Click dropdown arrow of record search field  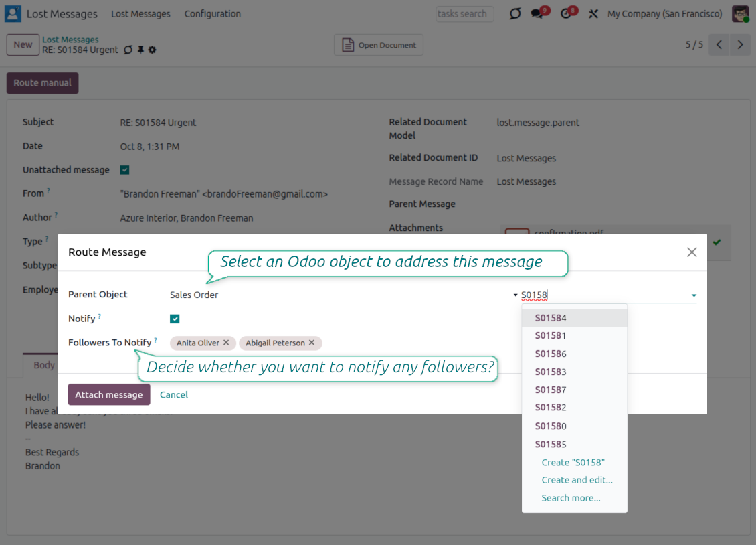point(694,295)
